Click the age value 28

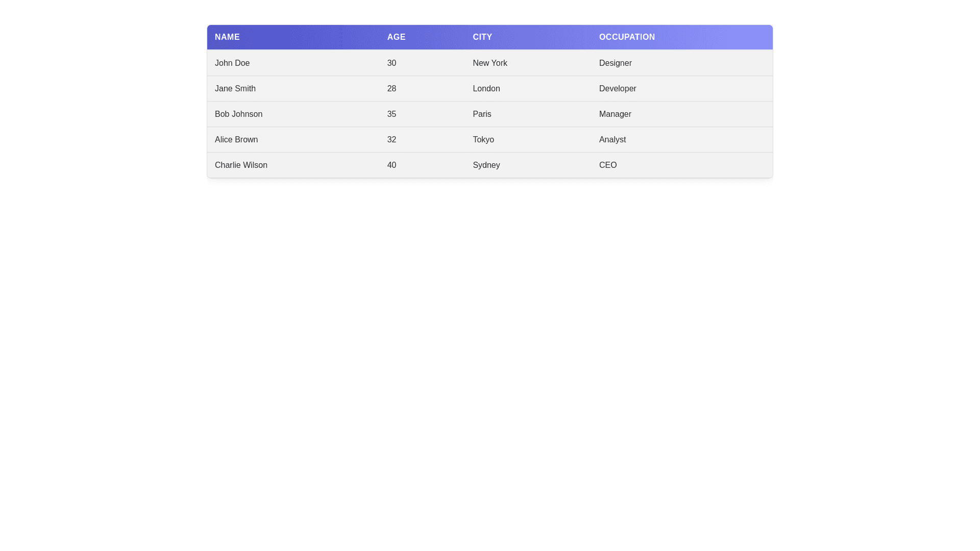pos(391,89)
